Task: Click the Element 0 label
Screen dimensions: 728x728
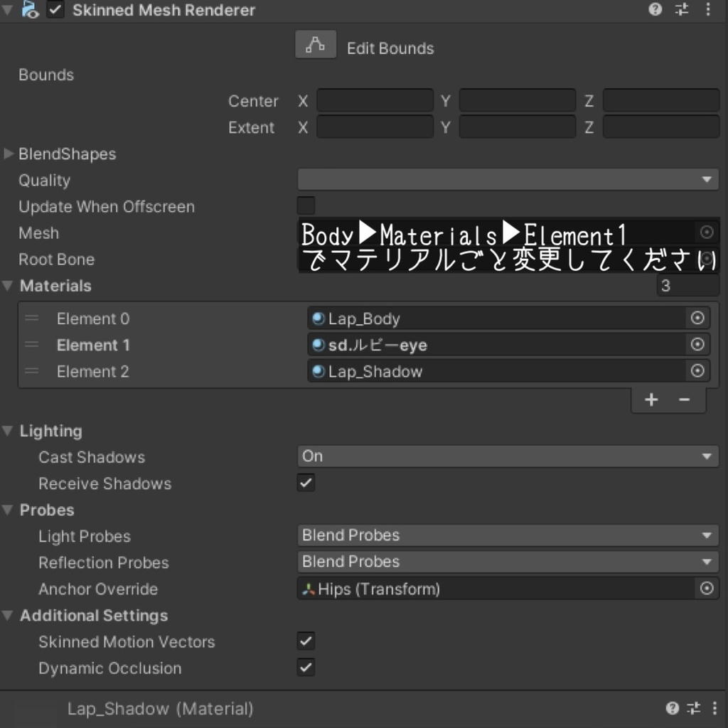Action: click(x=93, y=319)
